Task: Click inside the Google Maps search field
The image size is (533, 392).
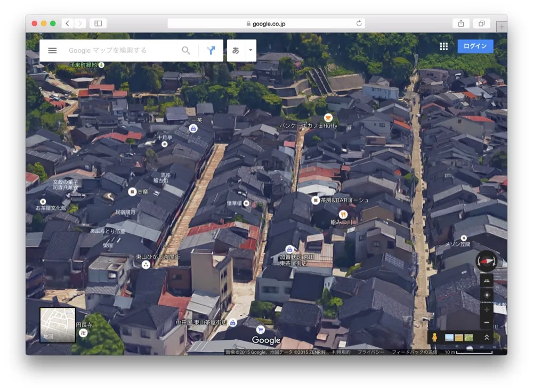Action: (x=117, y=50)
